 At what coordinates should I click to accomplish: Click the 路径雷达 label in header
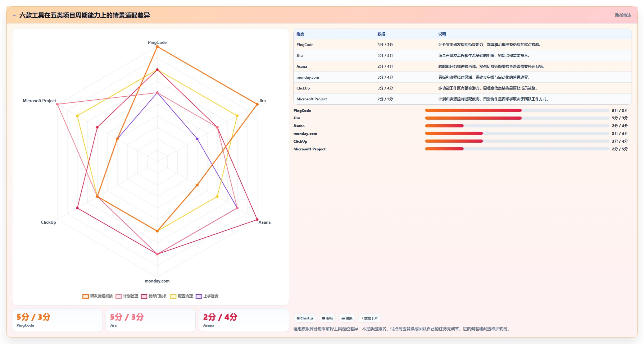click(x=623, y=15)
